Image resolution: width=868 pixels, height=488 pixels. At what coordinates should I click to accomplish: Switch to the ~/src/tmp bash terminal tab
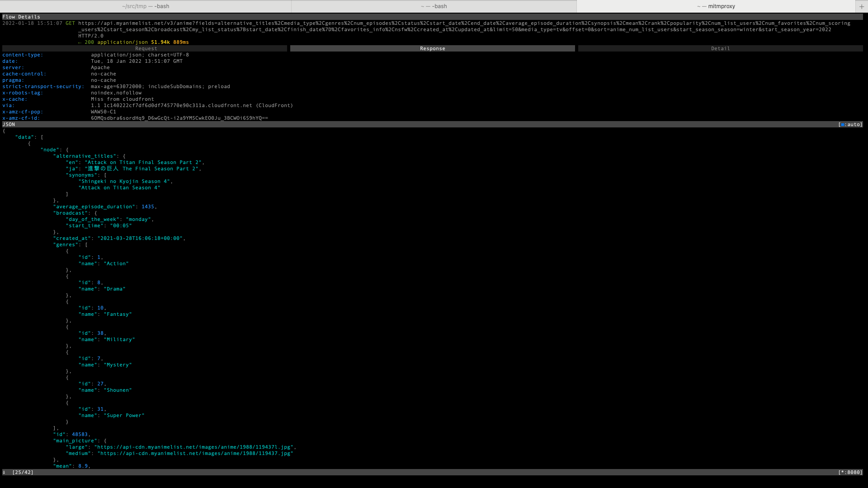pos(146,6)
